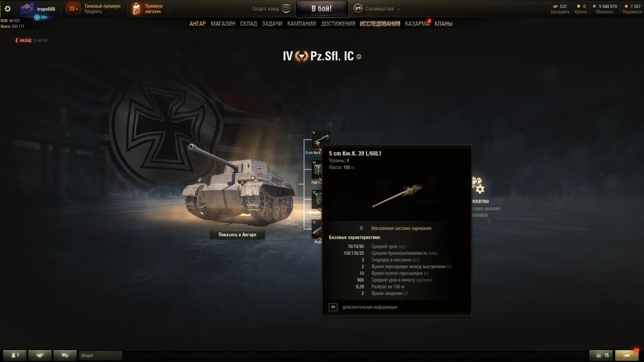Open the КАЗАРМА tab
Image resolution: width=644 pixels, height=362 pixels.
tap(417, 24)
